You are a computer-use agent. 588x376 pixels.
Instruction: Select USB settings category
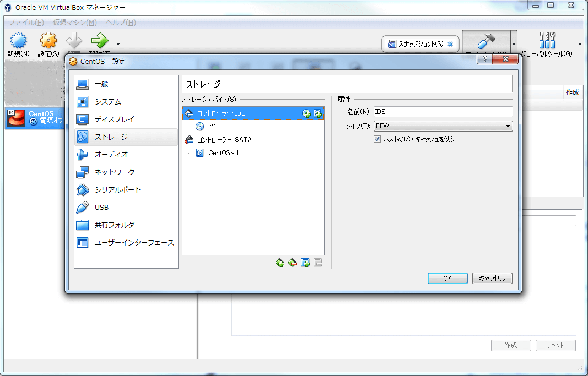coord(126,207)
